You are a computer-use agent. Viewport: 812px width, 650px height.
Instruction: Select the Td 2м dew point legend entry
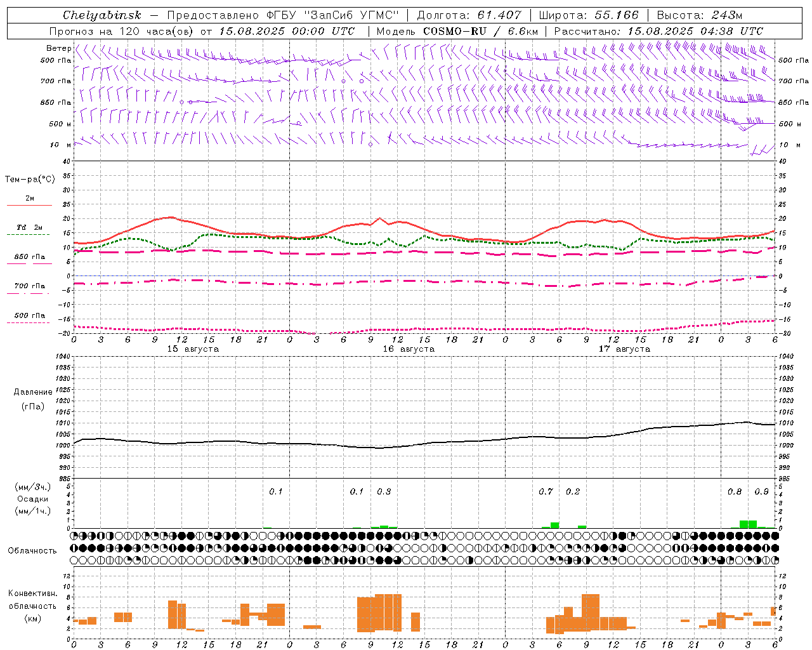(30, 227)
